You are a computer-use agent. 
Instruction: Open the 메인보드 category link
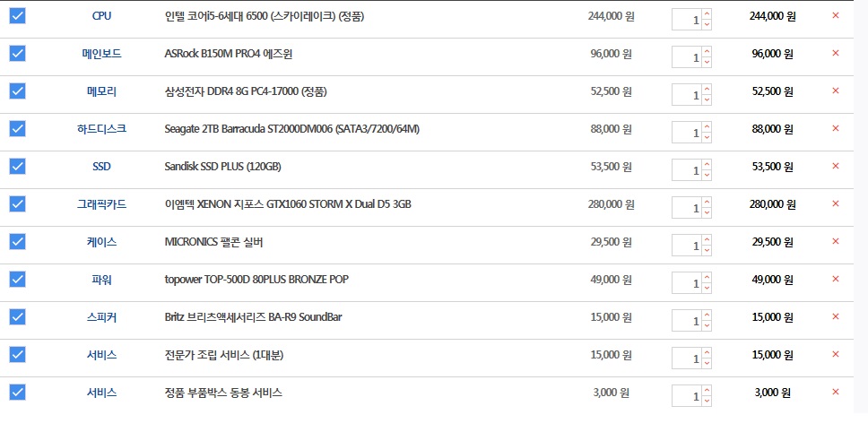point(101,54)
